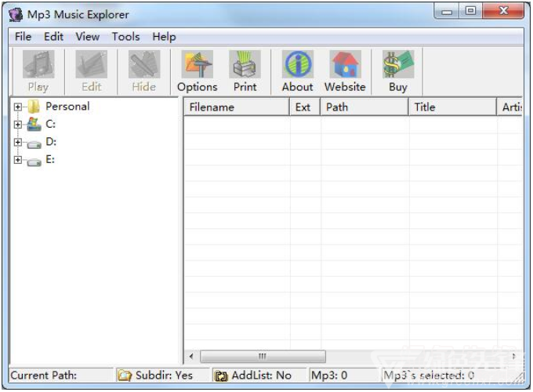Sort by the Path column header
Viewport: 533px width, 392px height.
[364, 107]
